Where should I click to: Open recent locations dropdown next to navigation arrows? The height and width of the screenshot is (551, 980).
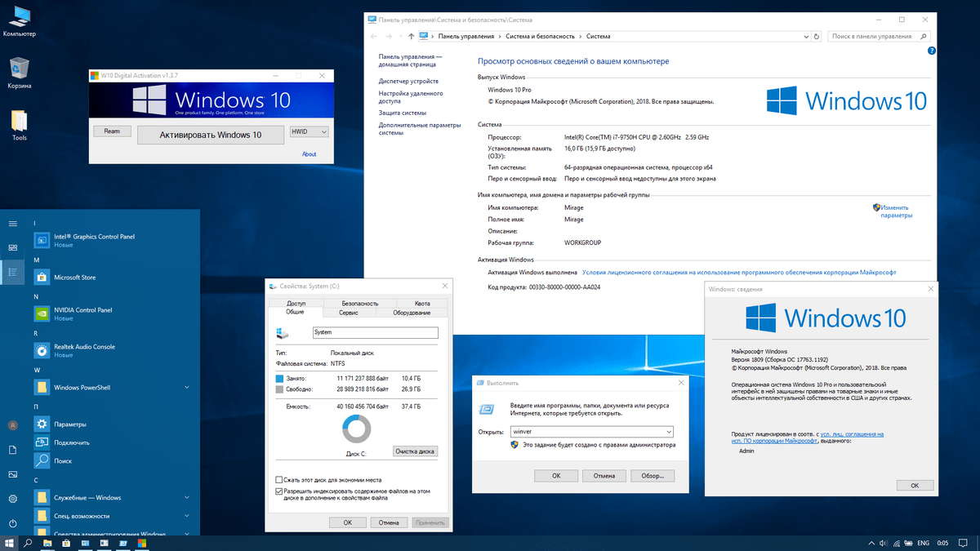coord(401,36)
